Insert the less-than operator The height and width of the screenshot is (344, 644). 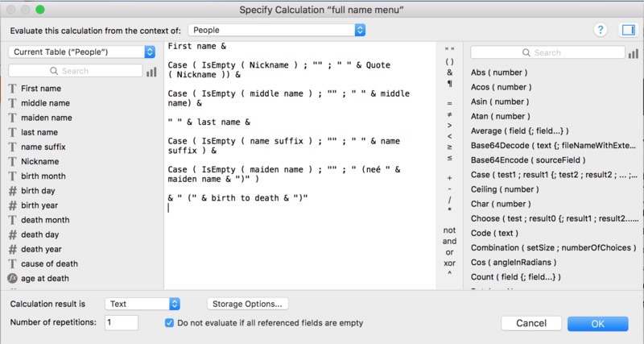point(449,136)
